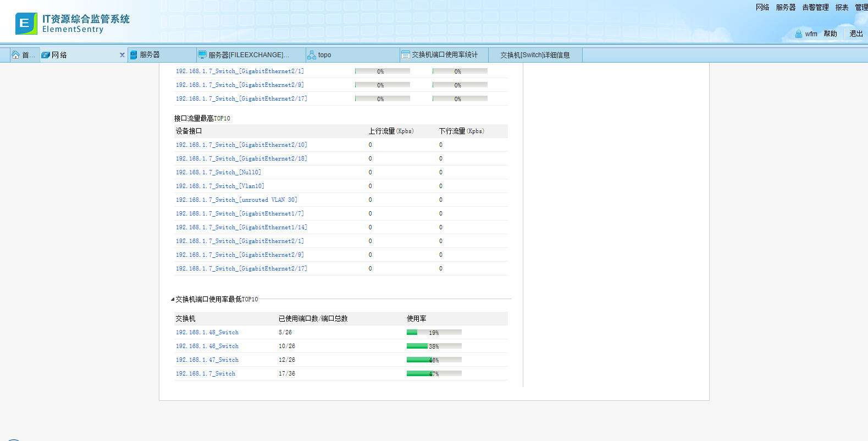Click the list icon on 交换机端口使用率统计 tab

406,55
